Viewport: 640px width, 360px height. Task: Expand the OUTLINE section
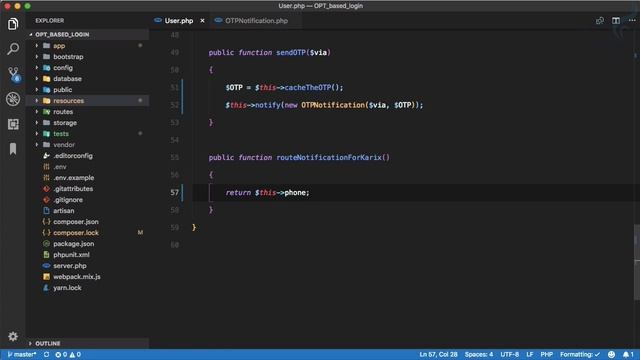point(88,343)
